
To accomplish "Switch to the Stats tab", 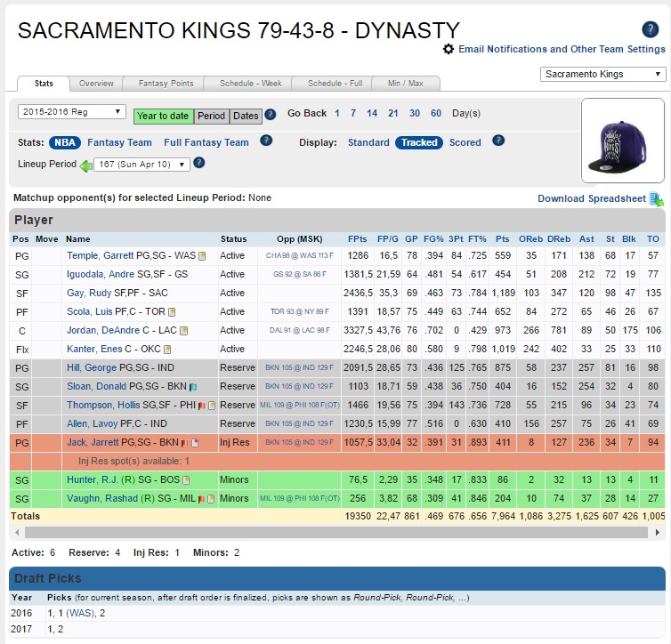I will pos(44,84).
